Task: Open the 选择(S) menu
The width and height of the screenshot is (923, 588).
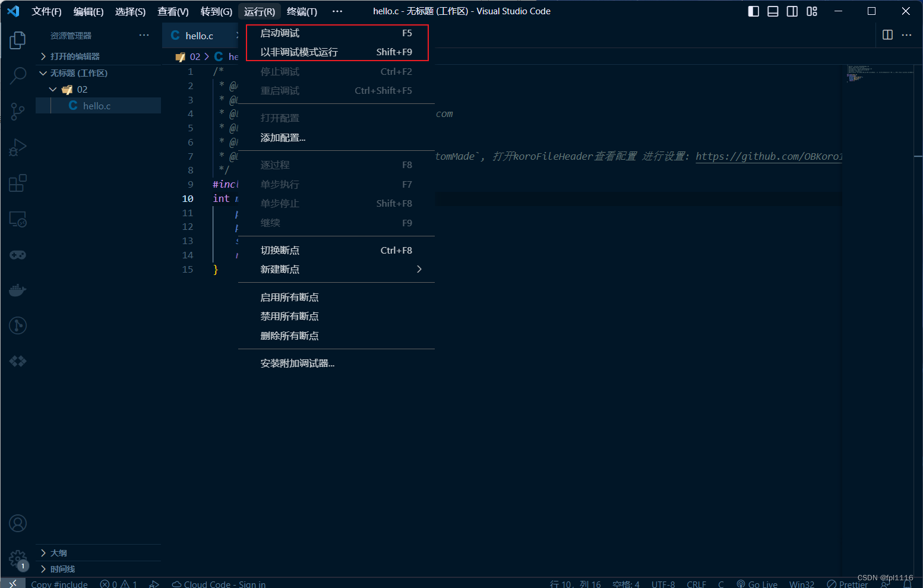Action: 130,11
